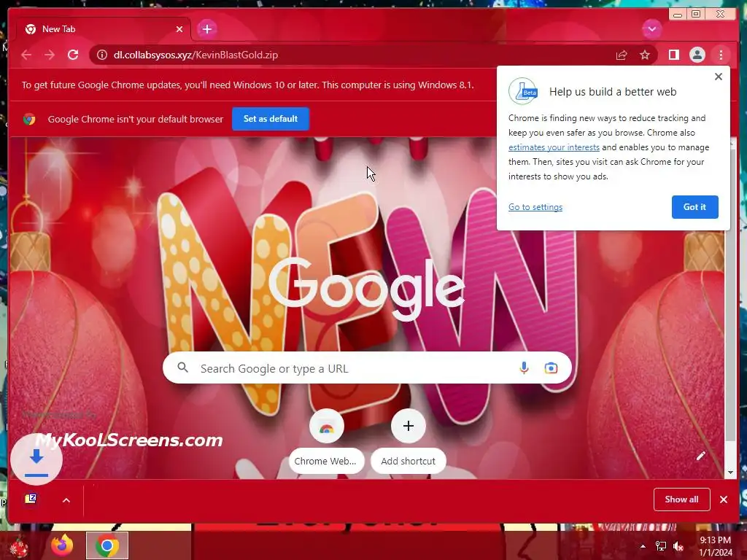Open the clock showing 9:13 PM
This screenshot has height=560, width=747.
(716, 546)
